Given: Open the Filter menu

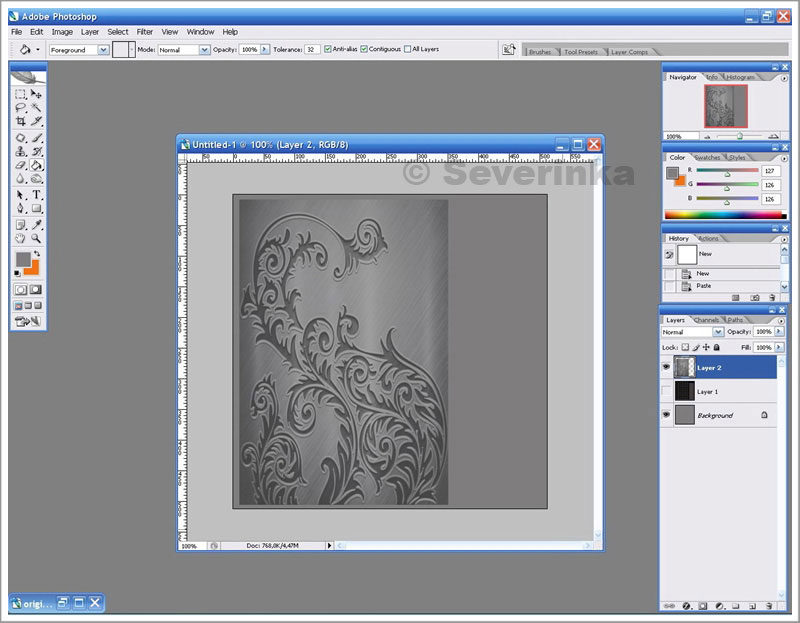Looking at the screenshot, I should pyautogui.click(x=145, y=32).
